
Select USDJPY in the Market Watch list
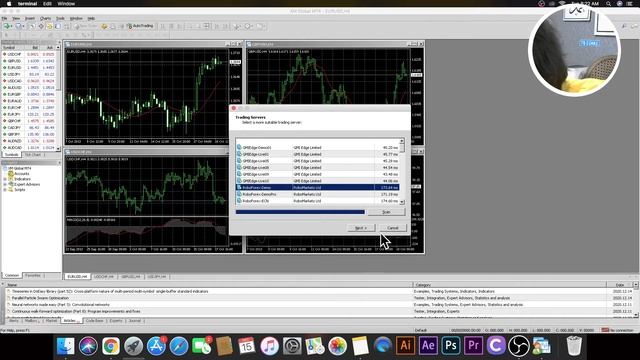click(29, 74)
